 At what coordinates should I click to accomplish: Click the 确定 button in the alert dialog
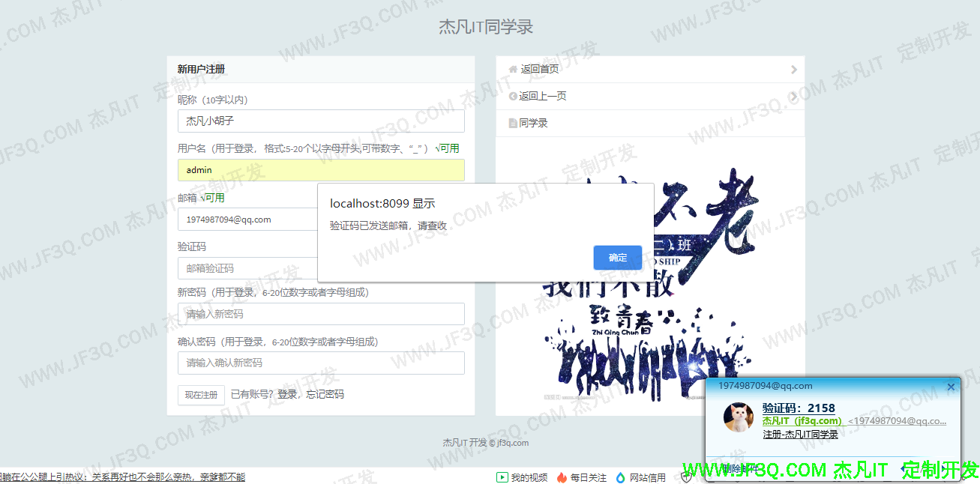click(617, 258)
